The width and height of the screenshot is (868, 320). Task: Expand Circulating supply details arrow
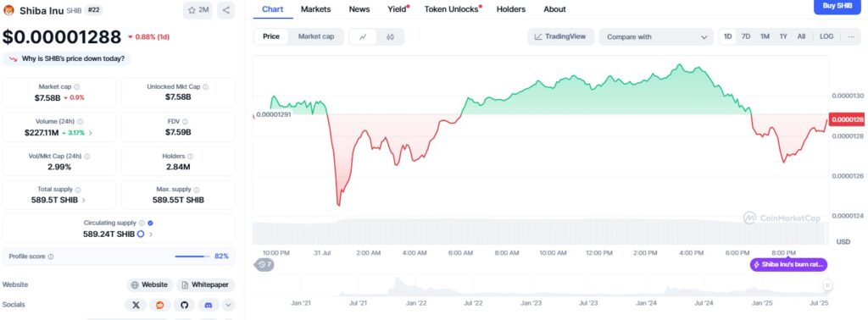point(151,234)
